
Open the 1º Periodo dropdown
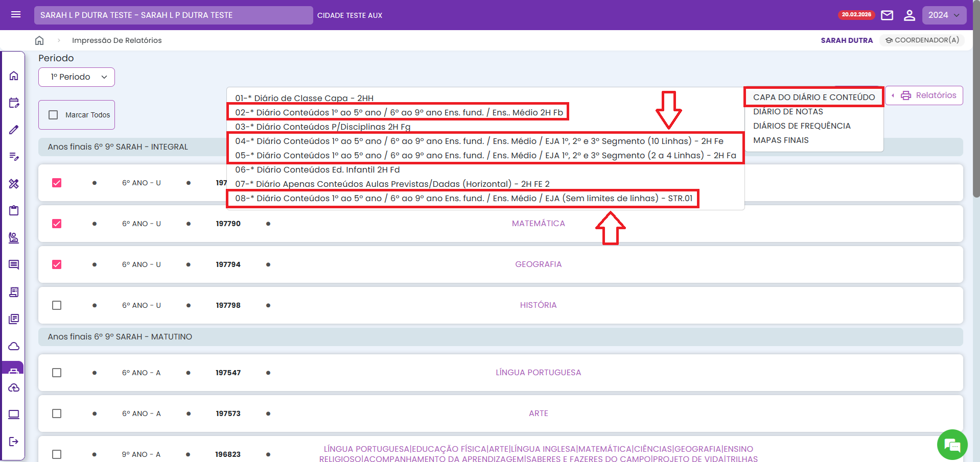click(x=77, y=77)
